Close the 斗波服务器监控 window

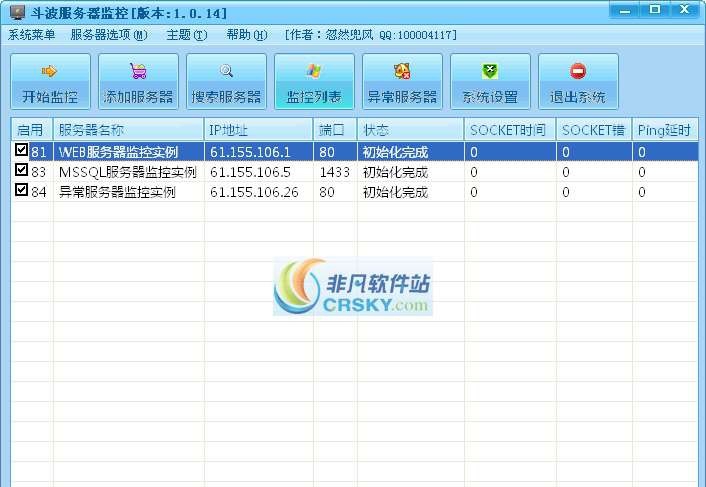(x=686, y=10)
